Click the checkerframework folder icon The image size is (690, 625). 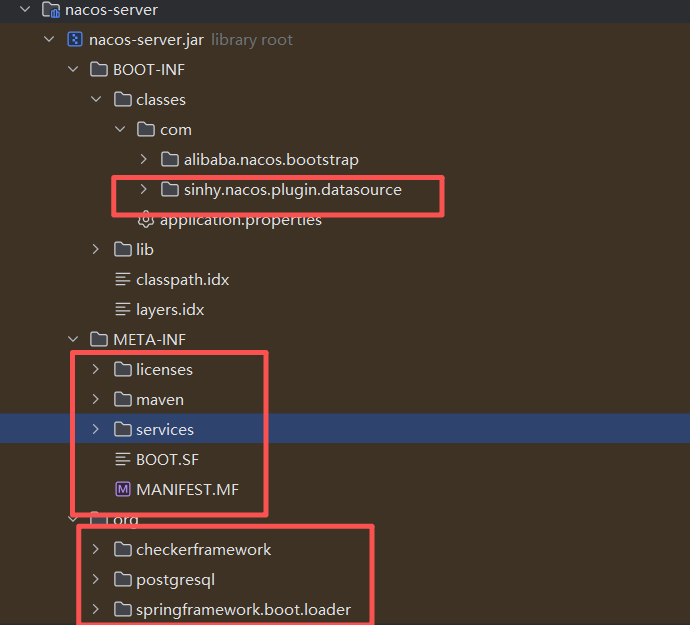(x=123, y=549)
